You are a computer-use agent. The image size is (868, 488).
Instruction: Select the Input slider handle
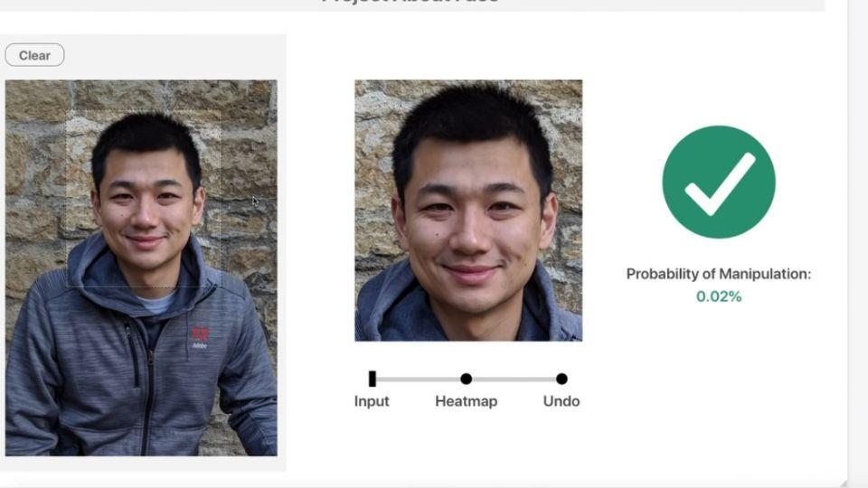[372, 379]
